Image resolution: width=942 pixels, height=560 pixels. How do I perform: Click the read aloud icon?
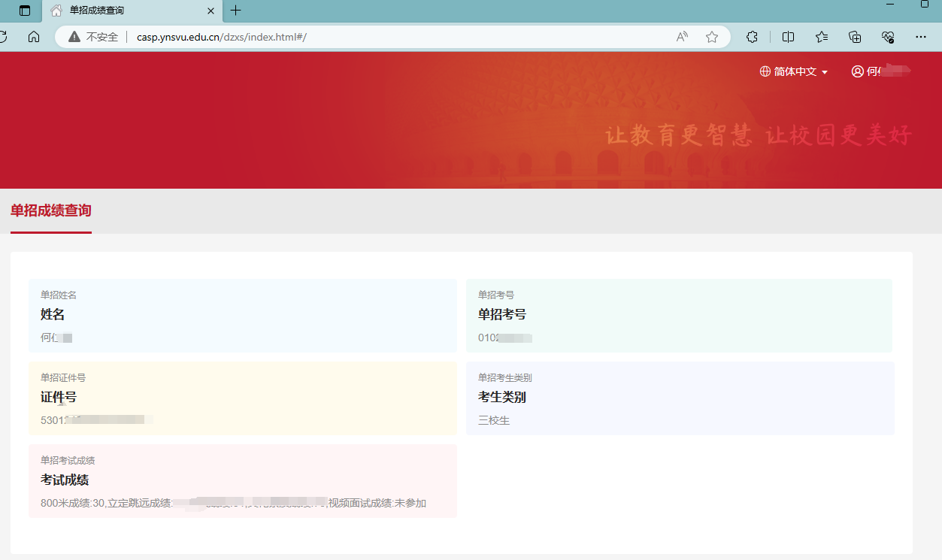[682, 37]
